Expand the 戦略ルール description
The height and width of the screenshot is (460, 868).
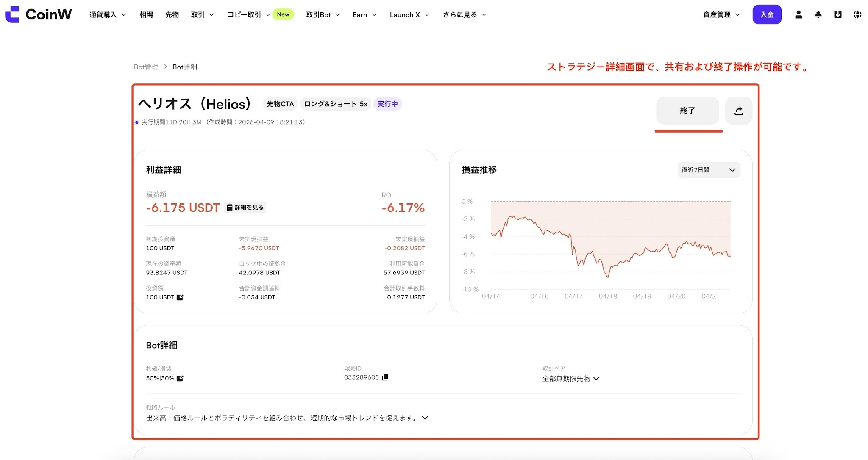coord(426,418)
